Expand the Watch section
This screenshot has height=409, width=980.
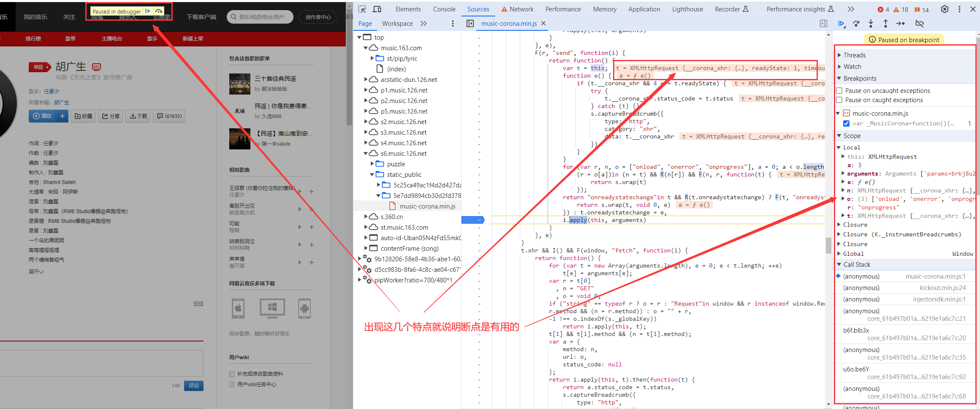tap(839, 67)
